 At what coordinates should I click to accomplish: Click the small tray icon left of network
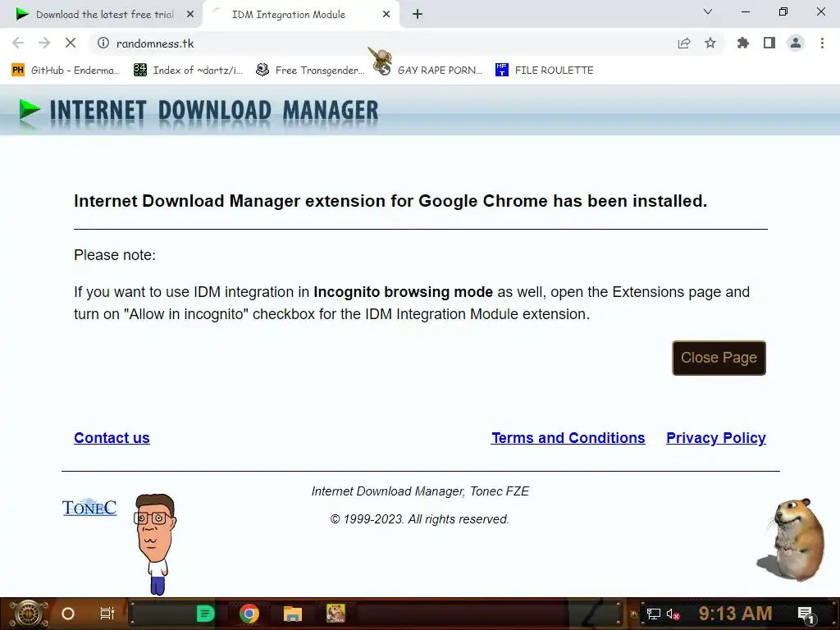pos(634,614)
